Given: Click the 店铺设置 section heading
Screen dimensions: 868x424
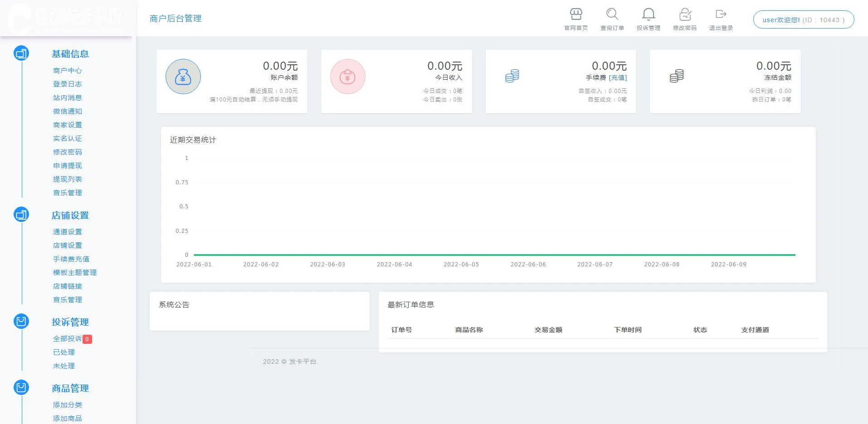Looking at the screenshot, I should tap(70, 216).
